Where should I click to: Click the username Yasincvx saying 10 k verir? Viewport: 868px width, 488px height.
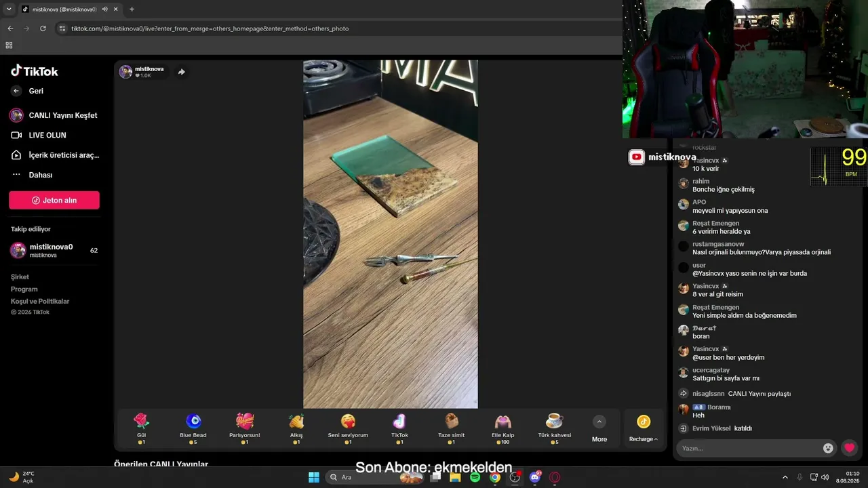[x=706, y=161]
